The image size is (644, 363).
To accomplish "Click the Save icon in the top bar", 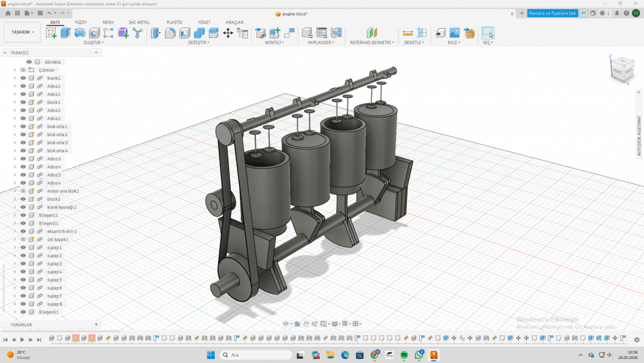I will (x=40, y=13).
